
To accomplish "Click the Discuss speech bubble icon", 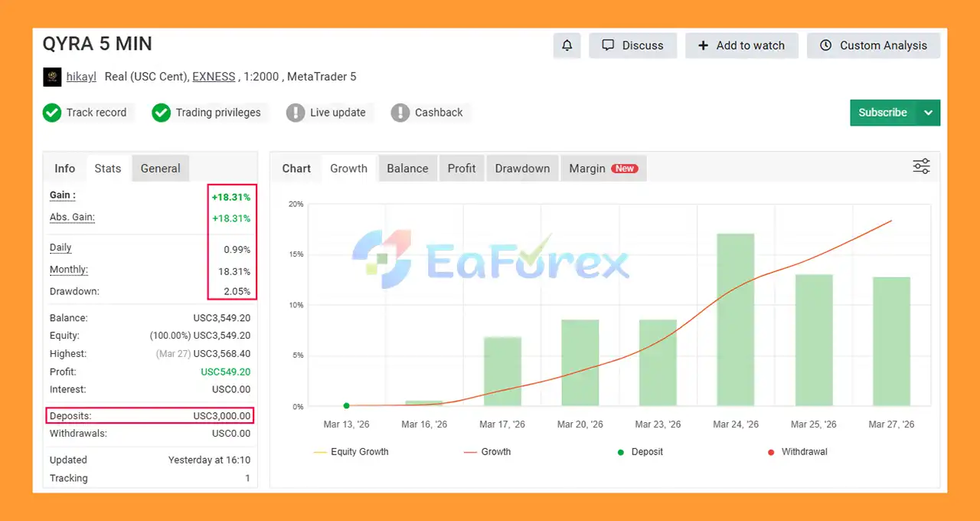I will [x=609, y=45].
